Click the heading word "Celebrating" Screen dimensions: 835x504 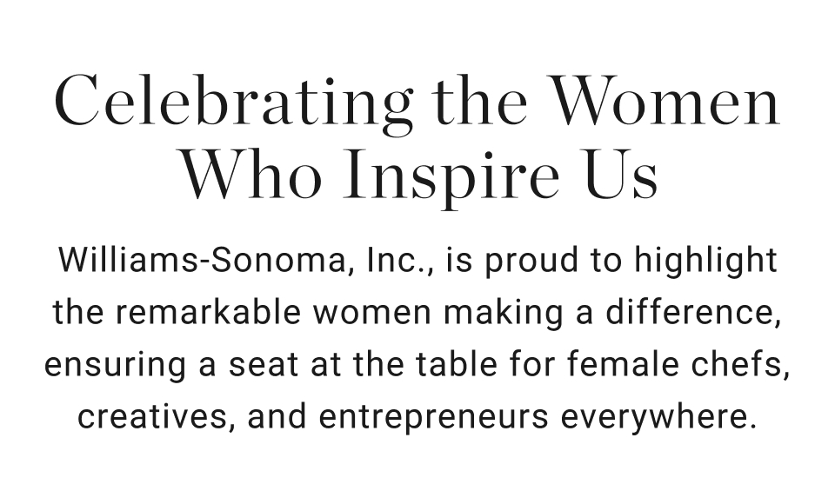234,103
